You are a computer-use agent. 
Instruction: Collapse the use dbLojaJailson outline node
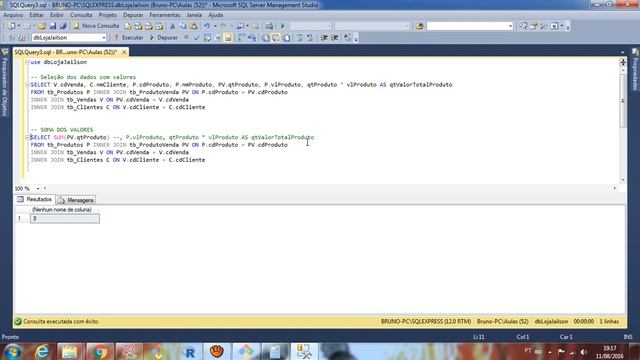click(27, 62)
